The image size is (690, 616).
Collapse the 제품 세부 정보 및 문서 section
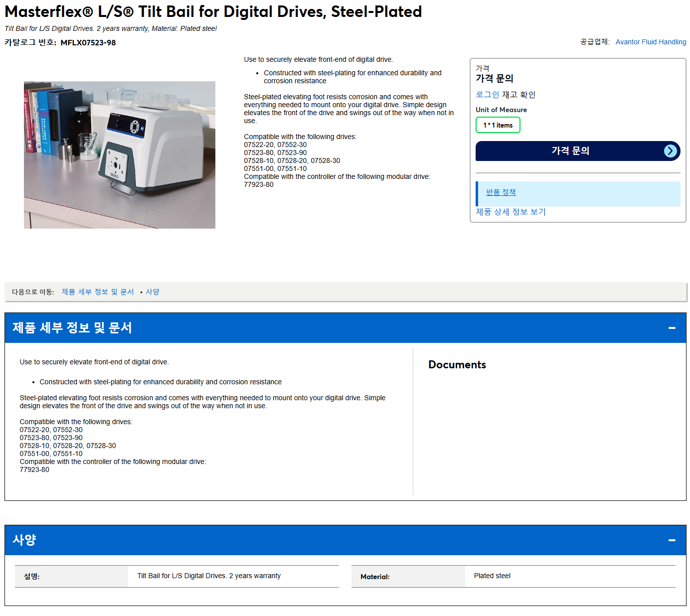(672, 328)
